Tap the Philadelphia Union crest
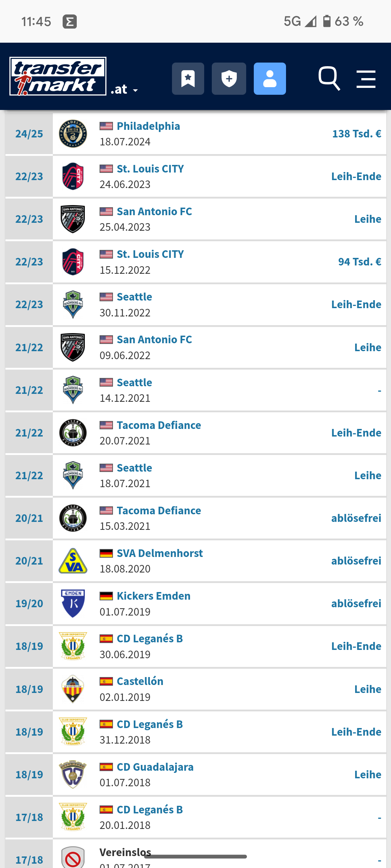391x868 pixels. [73, 133]
